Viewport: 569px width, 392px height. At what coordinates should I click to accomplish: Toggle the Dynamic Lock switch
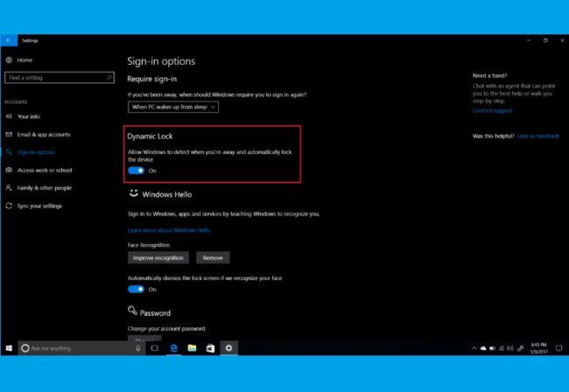tap(136, 171)
